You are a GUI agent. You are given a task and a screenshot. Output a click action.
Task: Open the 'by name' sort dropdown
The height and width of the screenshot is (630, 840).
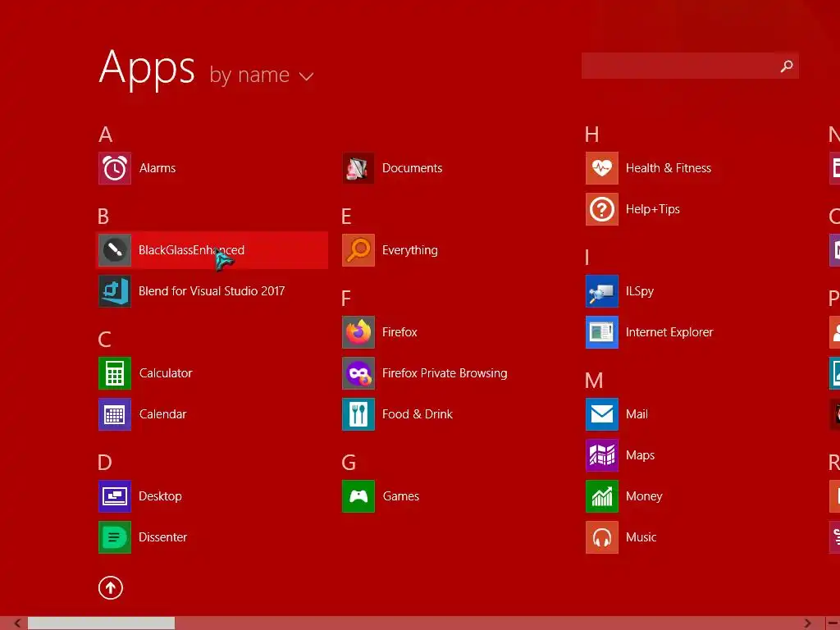(x=261, y=75)
